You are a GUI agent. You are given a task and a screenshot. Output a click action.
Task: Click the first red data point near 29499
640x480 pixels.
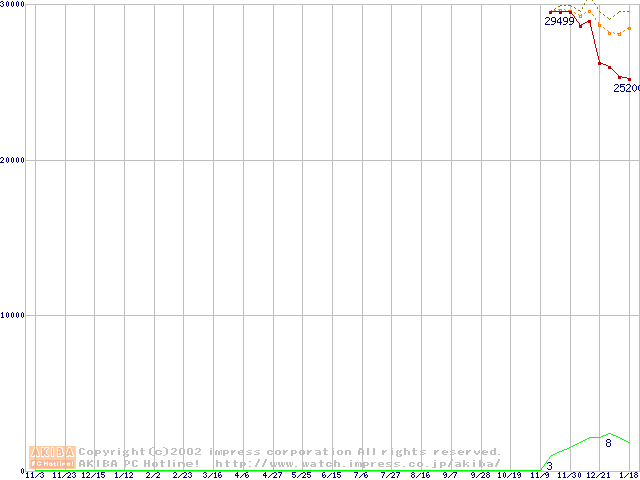[551, 12]
